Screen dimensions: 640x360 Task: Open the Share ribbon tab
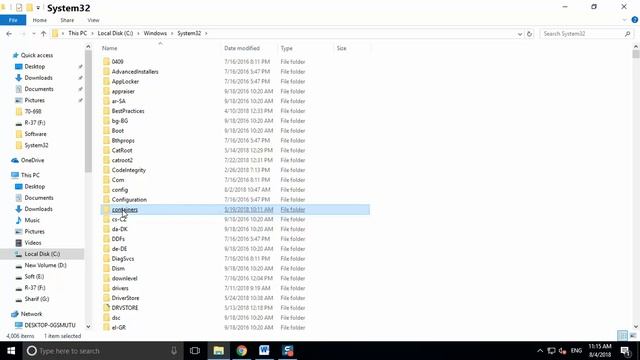tap(67, 20)
